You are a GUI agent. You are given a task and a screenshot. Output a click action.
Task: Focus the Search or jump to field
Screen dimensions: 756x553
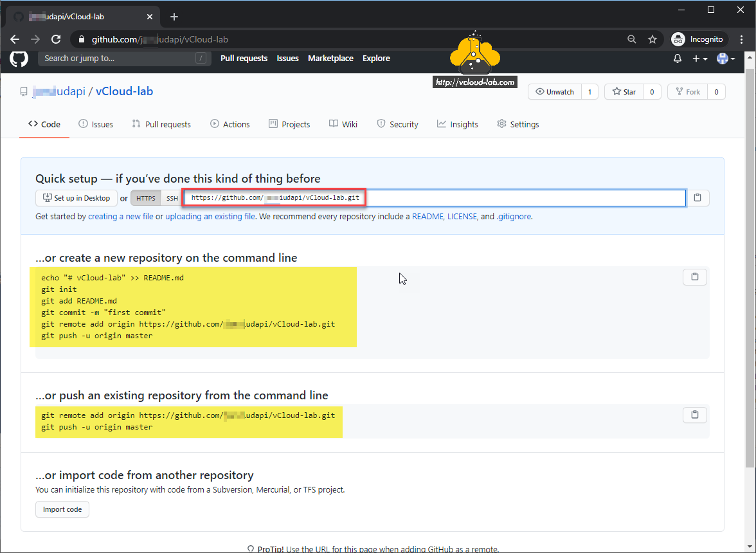[125, 59]
